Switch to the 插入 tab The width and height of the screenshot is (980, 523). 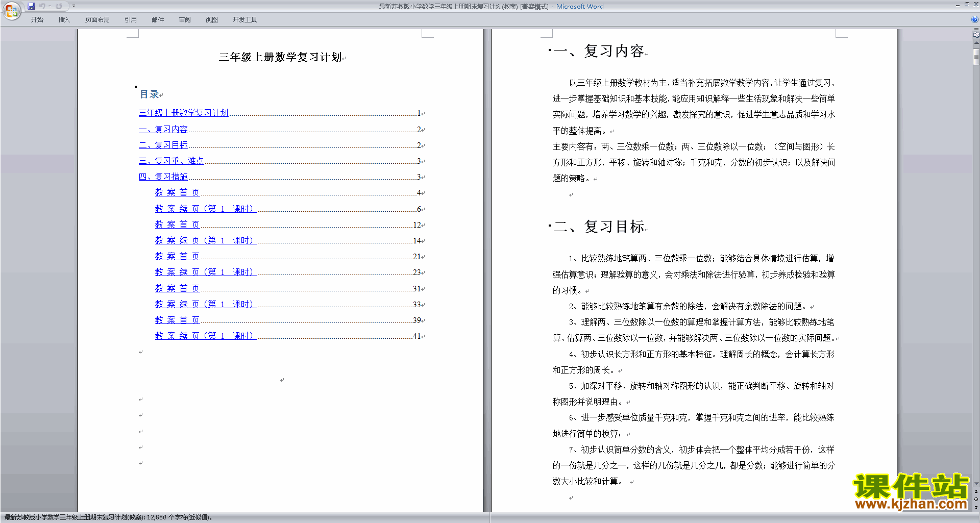64,19
